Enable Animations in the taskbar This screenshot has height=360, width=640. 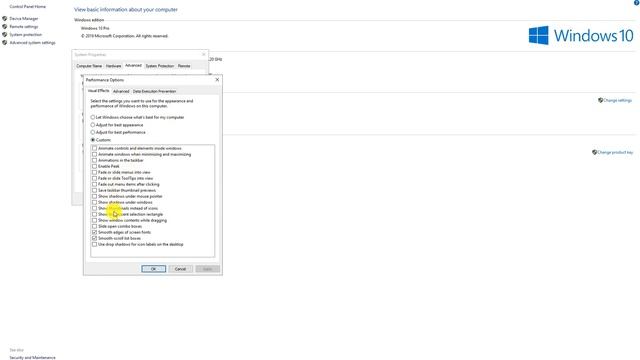94,160
